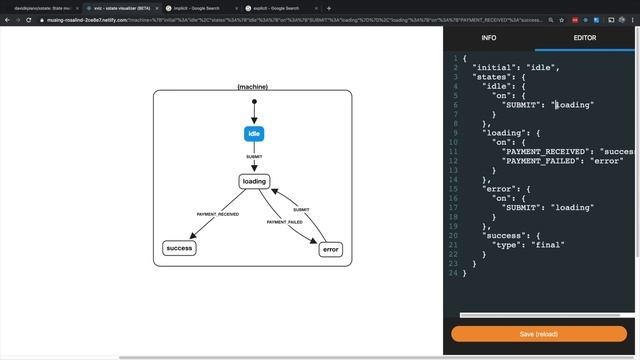Close the implicit Google Search tab
640x360 pixels.
236,8
